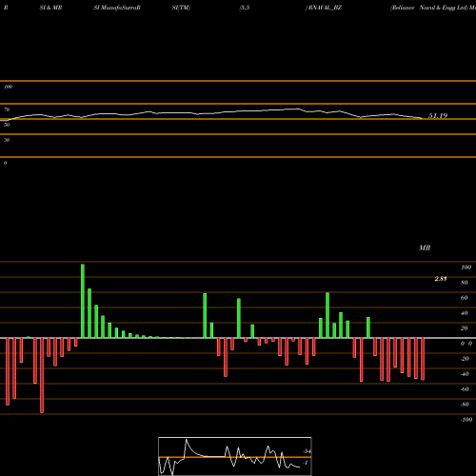476x476 pixels.
Task: Click the '(5,5' parameter text in the title
Action: (x=245, y=8)
